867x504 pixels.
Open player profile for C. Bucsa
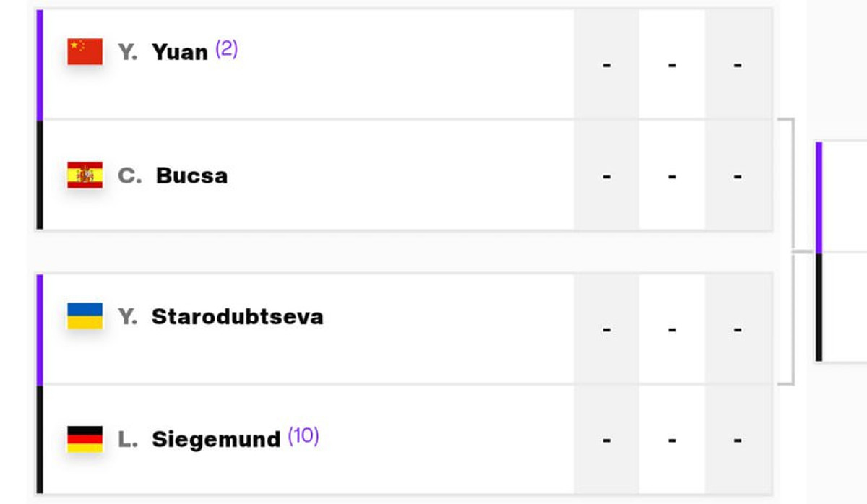pos(173,175)
